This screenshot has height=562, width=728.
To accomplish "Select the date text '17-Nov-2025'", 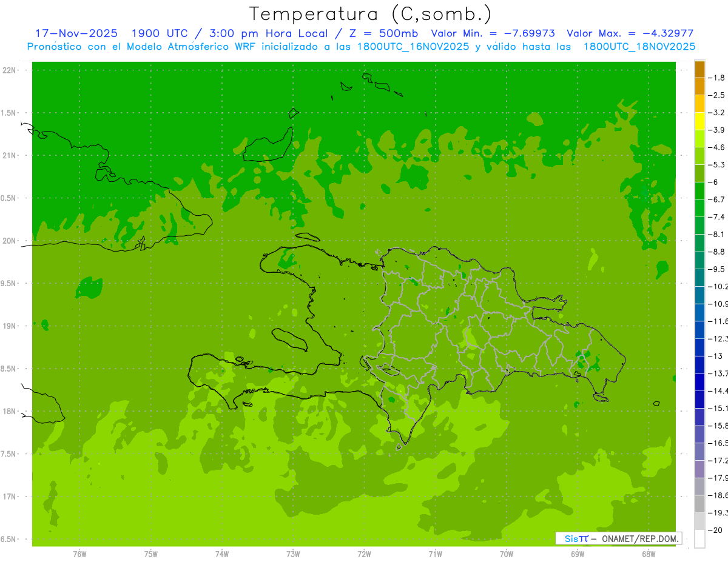I will point(76,33).
